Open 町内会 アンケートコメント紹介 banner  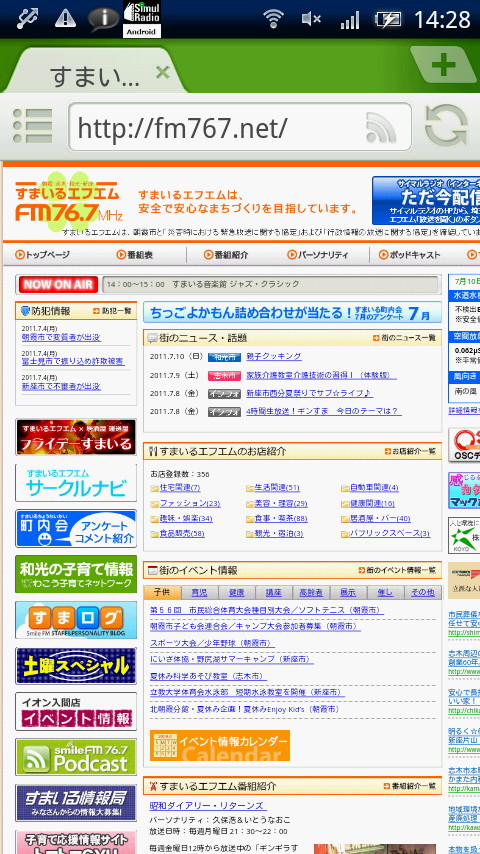[x=76, y=529]
